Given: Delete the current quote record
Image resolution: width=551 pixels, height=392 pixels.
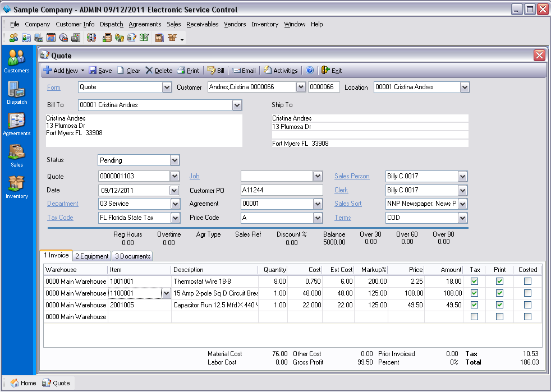Looking at the screenshot, I should (x=159, y=71).
